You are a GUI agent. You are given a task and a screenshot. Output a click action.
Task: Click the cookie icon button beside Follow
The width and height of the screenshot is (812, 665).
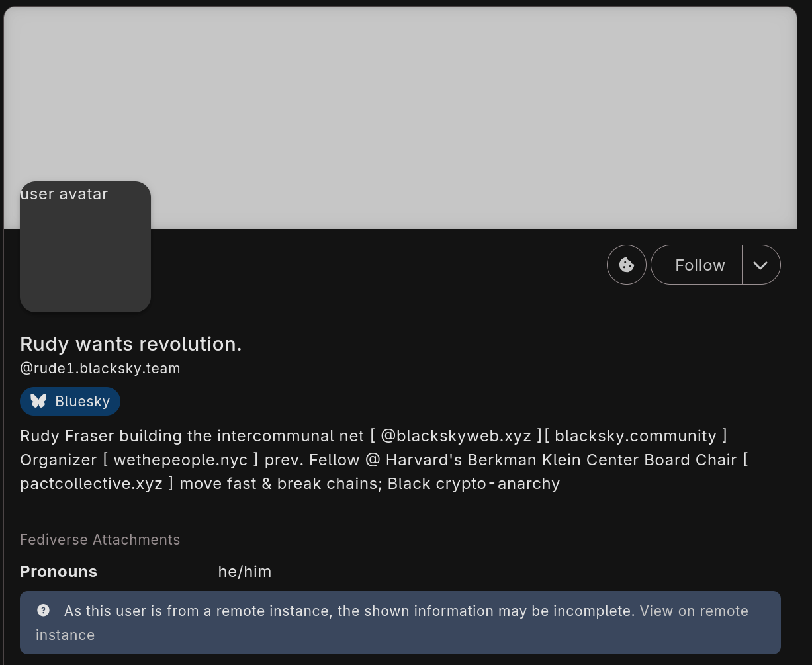(x=626, y=265)
